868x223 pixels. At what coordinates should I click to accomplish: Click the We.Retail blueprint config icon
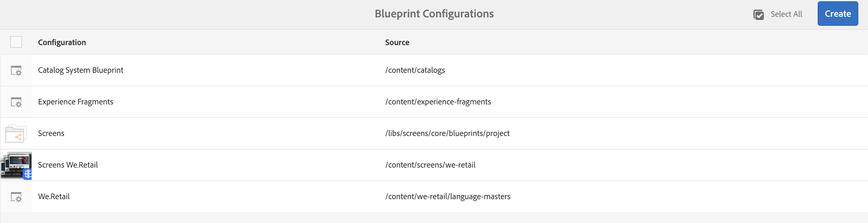(x=16, y=197)
